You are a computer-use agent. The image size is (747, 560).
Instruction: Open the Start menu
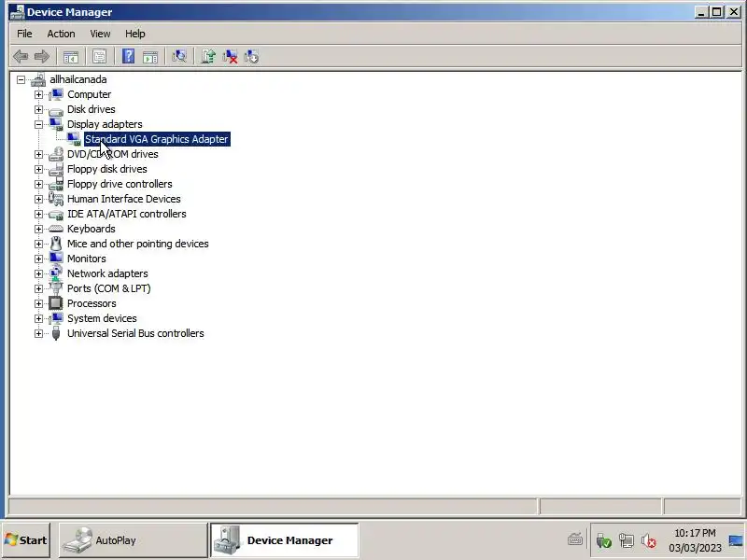(x=26, y=540)
